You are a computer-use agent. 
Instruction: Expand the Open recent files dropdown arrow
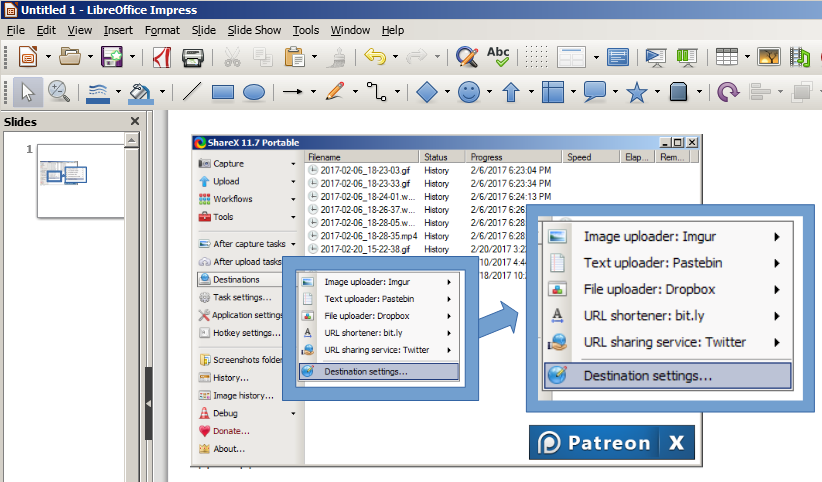click(x=90, y=57)
